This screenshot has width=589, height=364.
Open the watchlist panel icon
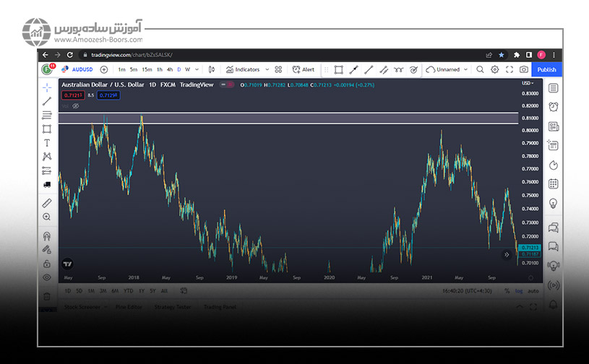point(553,88)
